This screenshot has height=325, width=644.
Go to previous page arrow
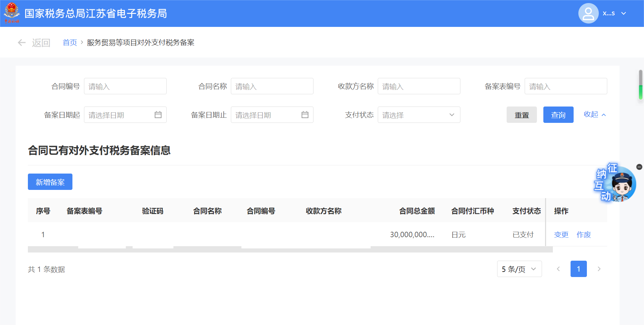(558, 269)
